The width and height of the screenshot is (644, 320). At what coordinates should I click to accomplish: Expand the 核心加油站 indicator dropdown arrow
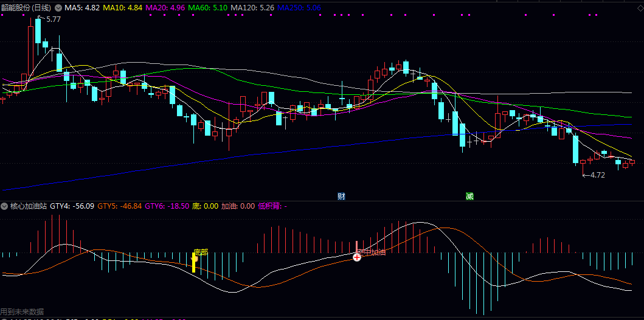pos(4,206)
